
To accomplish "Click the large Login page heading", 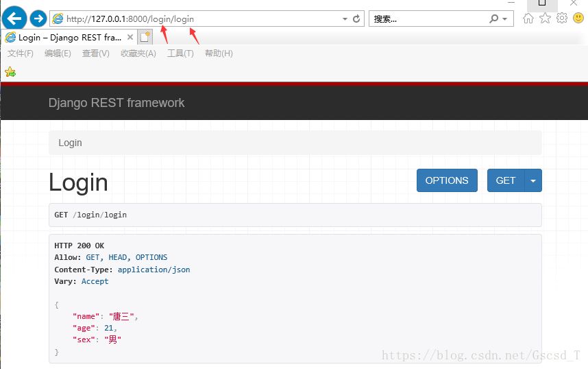I will point(78,182).
